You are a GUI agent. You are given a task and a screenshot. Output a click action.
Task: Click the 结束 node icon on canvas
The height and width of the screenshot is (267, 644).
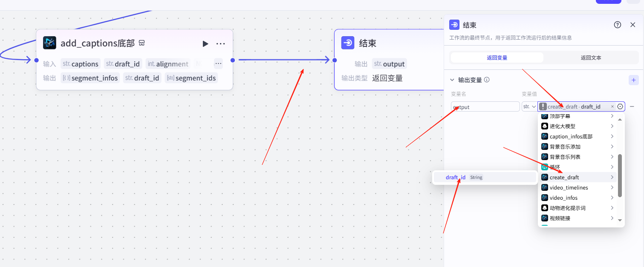tap(348, 43)
